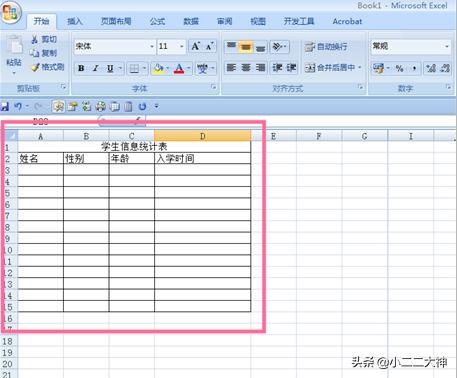Decrease font size with the small A button
The image size is (457, 378).
point(210,46)
